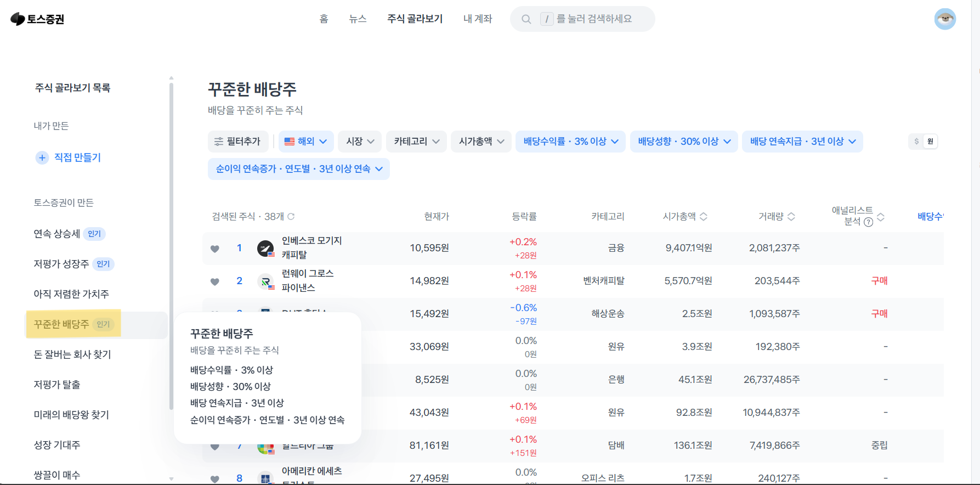
Task: Open the 해외 market dropdown
Action: (x=305, y=142)
